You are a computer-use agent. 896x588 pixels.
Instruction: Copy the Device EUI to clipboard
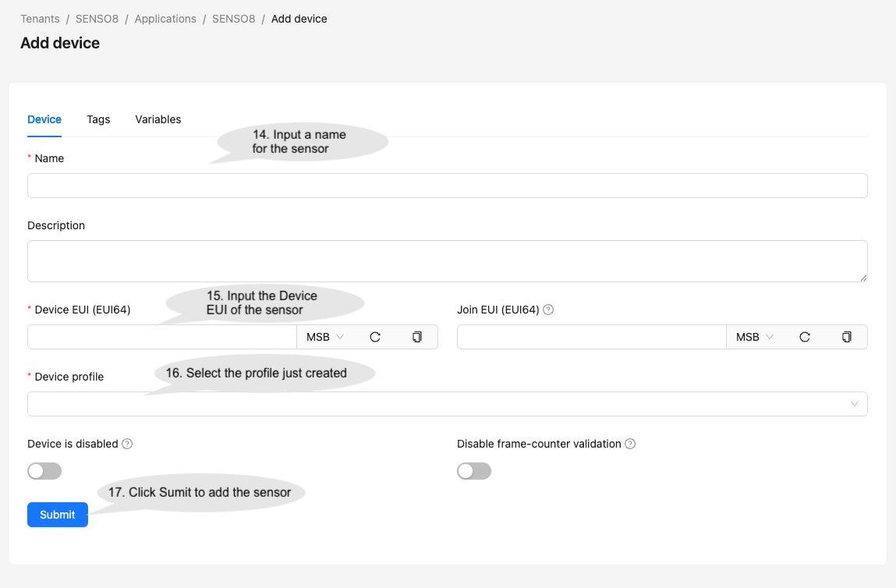(x=417, y=337)
